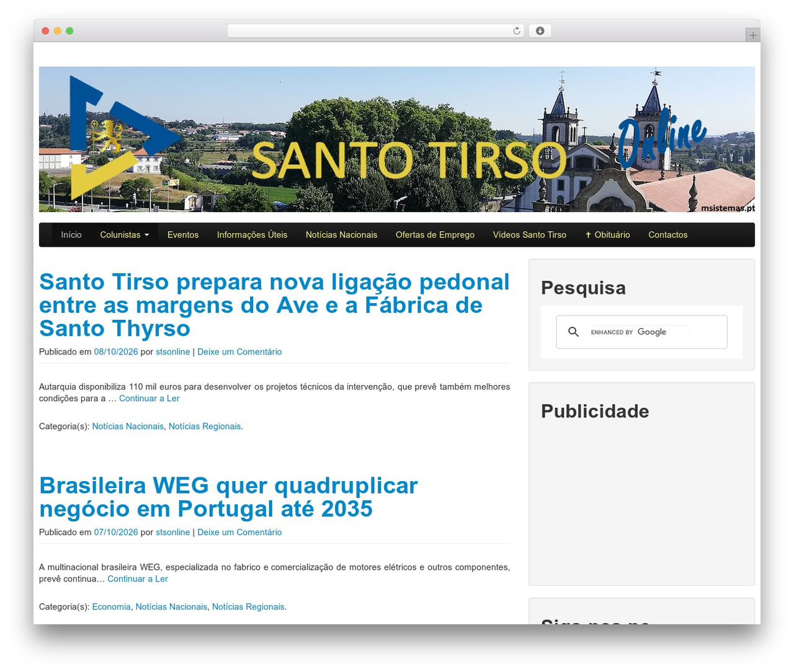Open Notícias Nacionais category of WEG post
This screenshot has height=672, width=794.
pyautogui.click(x=171, y=607)
